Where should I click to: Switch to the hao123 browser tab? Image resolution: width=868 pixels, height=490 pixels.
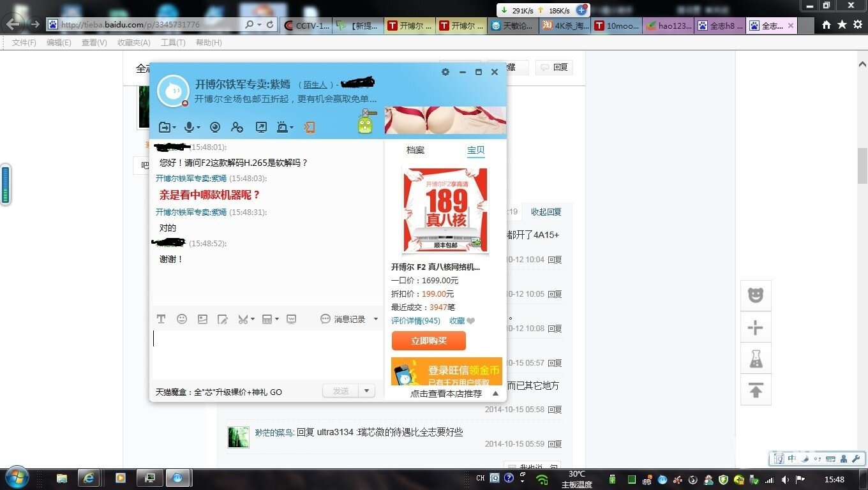point(668,26)
